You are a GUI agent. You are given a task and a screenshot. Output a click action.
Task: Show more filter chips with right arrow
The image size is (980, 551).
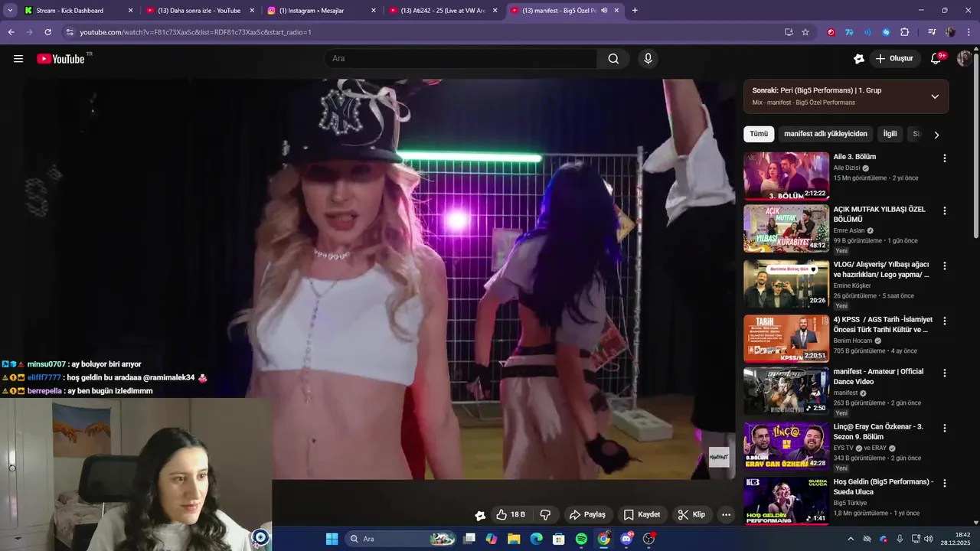[936, 135]
